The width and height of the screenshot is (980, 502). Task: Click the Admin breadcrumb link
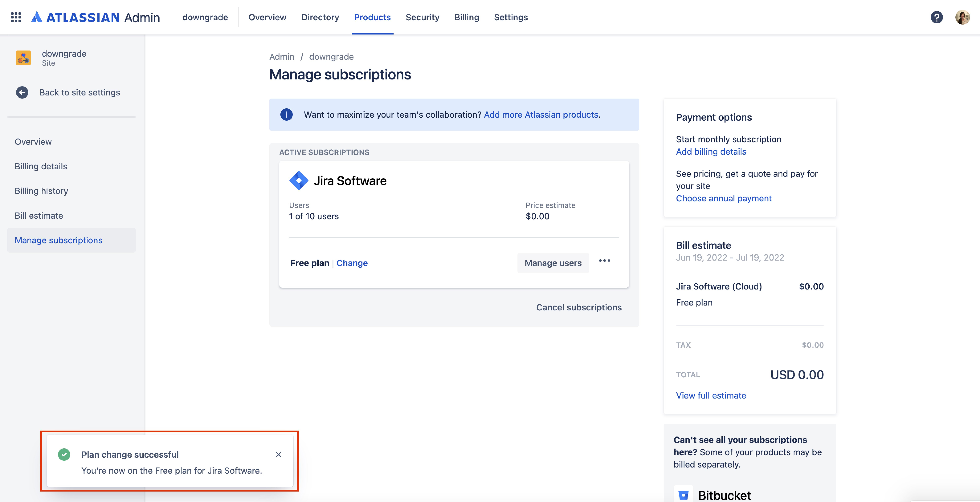coord(282,57)
